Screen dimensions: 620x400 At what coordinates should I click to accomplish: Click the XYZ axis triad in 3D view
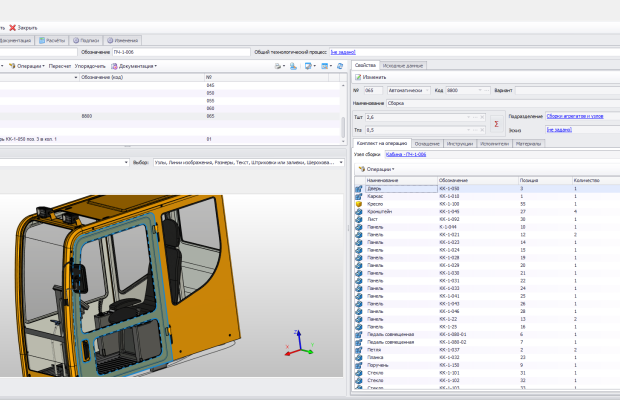click(299, 343)
